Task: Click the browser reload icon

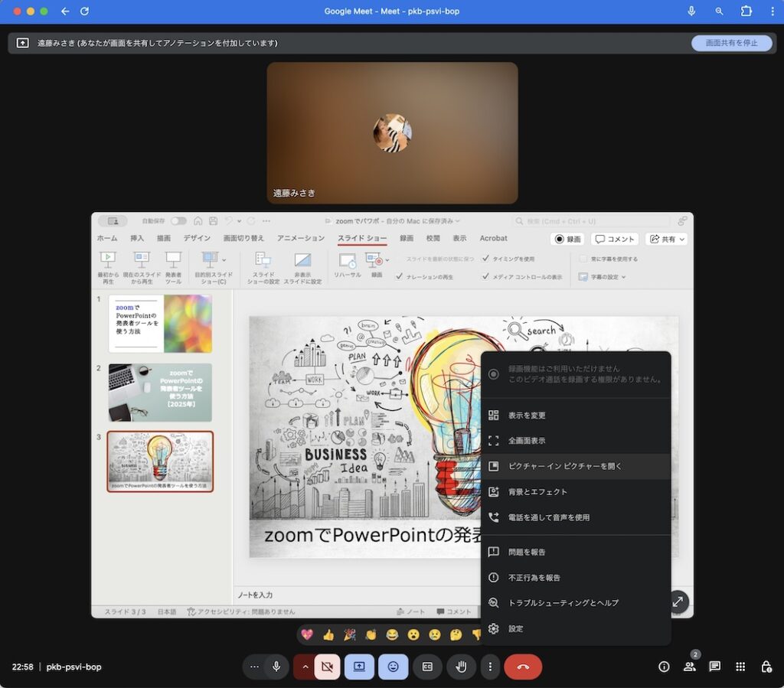Action: [84, 11]
